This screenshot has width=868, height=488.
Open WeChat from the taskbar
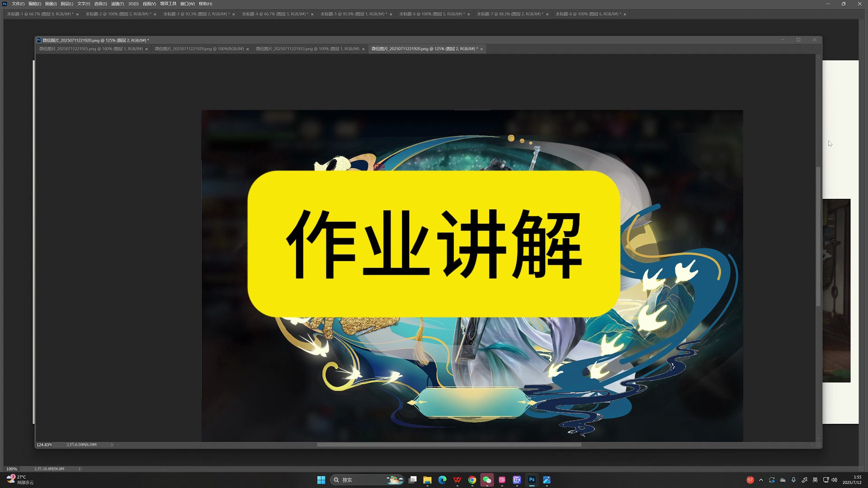487,480
